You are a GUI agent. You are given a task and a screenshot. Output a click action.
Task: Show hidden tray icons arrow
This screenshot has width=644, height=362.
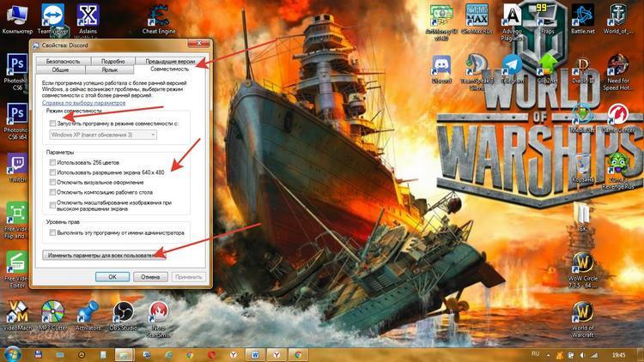[x=548, y=355]
